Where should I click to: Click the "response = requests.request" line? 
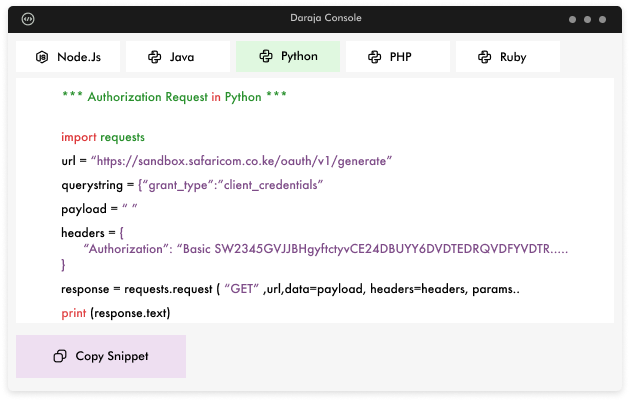click(290, 289)
